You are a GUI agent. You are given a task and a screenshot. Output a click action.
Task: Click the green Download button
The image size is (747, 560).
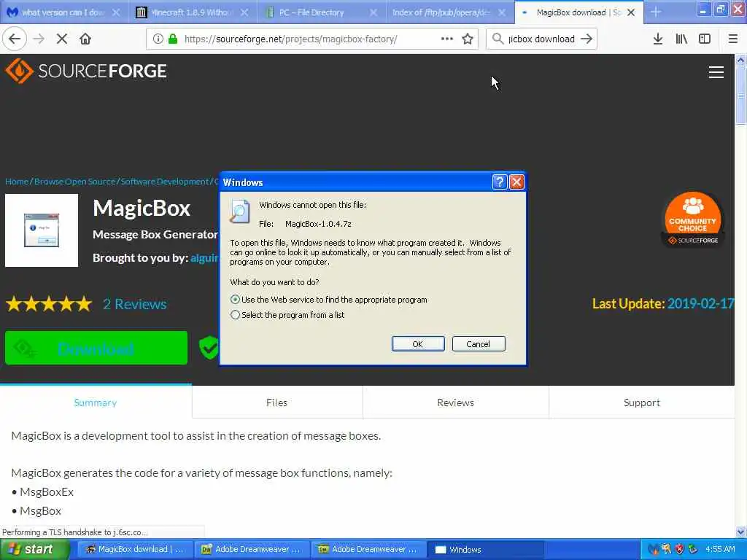pyautogui.click(x=96, y=348)
